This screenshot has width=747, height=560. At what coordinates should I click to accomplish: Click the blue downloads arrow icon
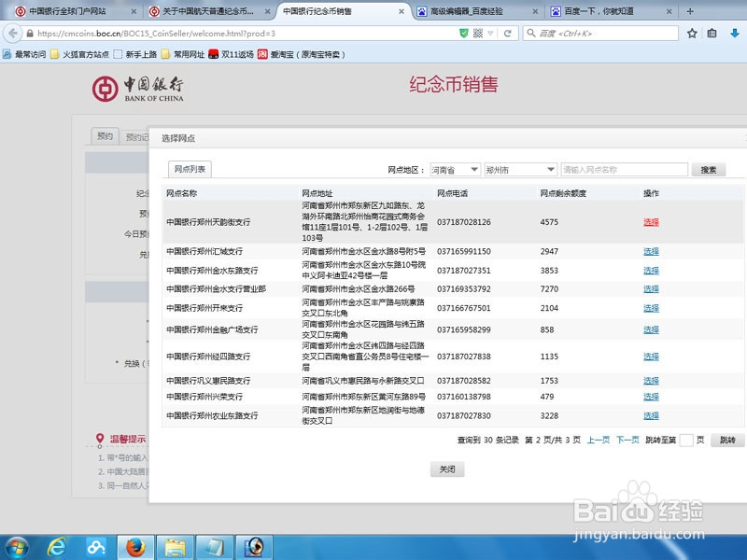click(735, 33)
